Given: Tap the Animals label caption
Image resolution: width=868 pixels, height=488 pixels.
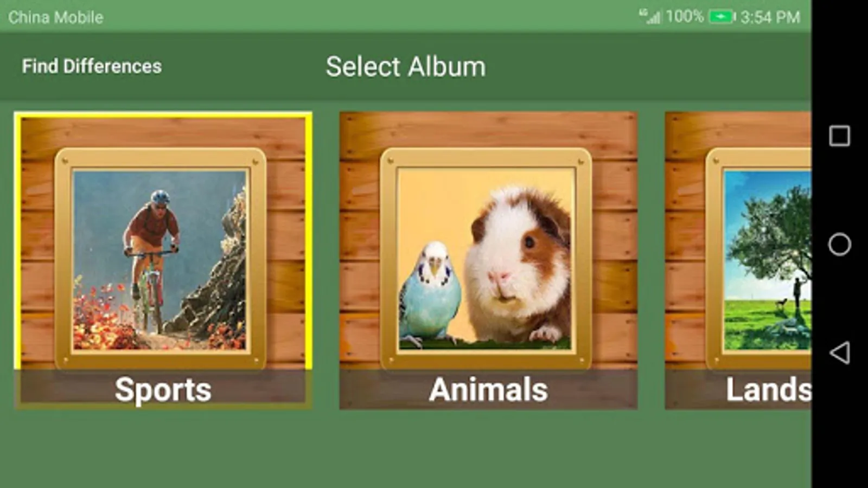Looking at the screenshot, I should (x=488, y=389).
